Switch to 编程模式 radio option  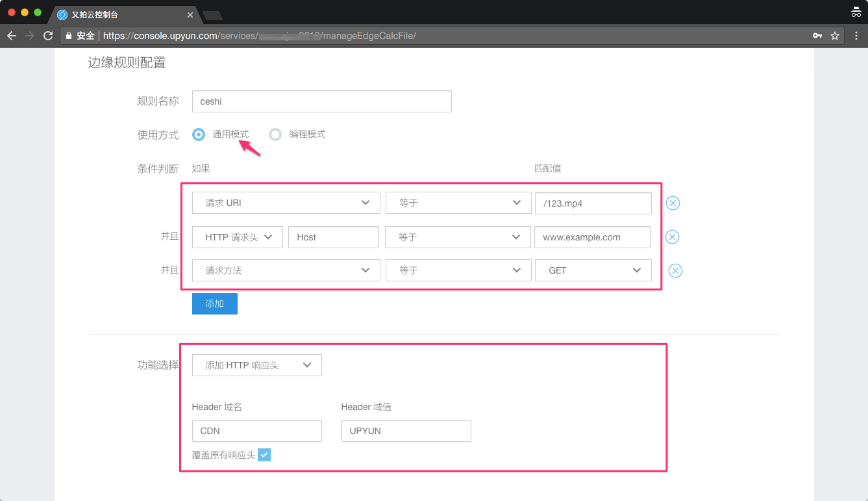pos(275,135)
